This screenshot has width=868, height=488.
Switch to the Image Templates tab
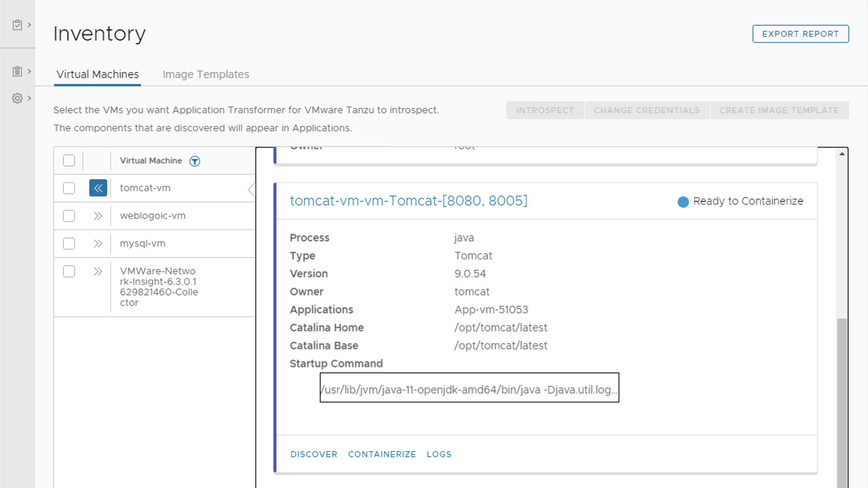206,74
